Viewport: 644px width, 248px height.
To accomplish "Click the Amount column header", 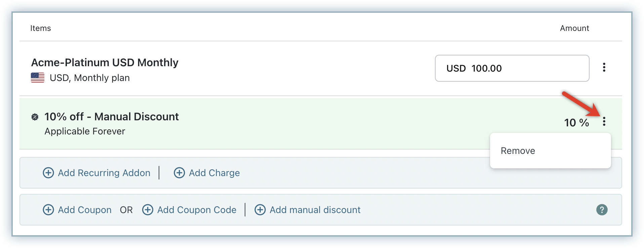I will coord(574,28).
